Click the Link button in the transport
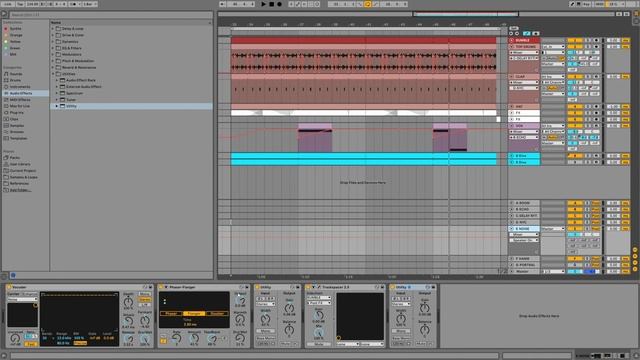This screenshot has width=640, height=360. 7,4
